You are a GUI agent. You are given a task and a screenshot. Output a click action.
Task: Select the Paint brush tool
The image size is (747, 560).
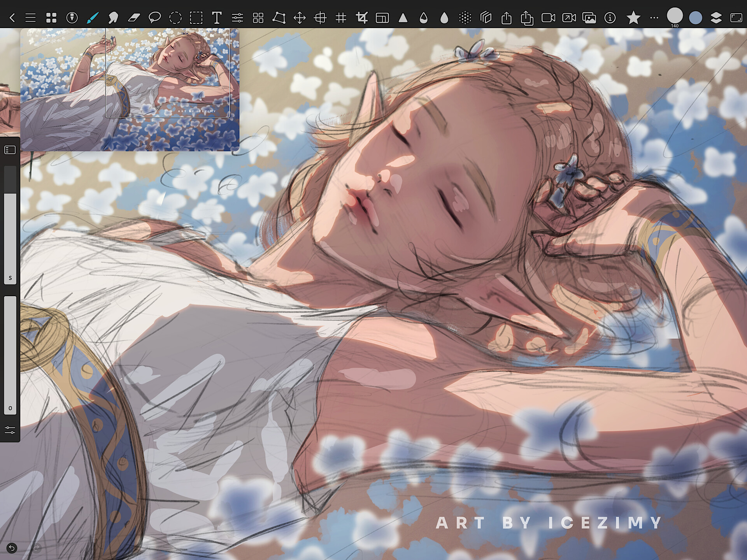[92, 17]
